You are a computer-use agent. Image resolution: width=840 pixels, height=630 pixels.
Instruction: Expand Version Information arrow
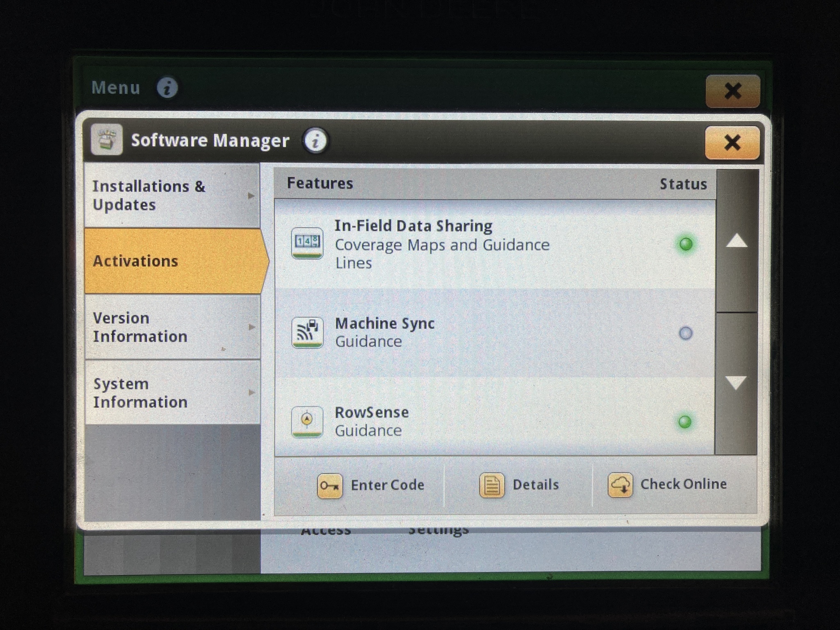(x=251, y=327)
